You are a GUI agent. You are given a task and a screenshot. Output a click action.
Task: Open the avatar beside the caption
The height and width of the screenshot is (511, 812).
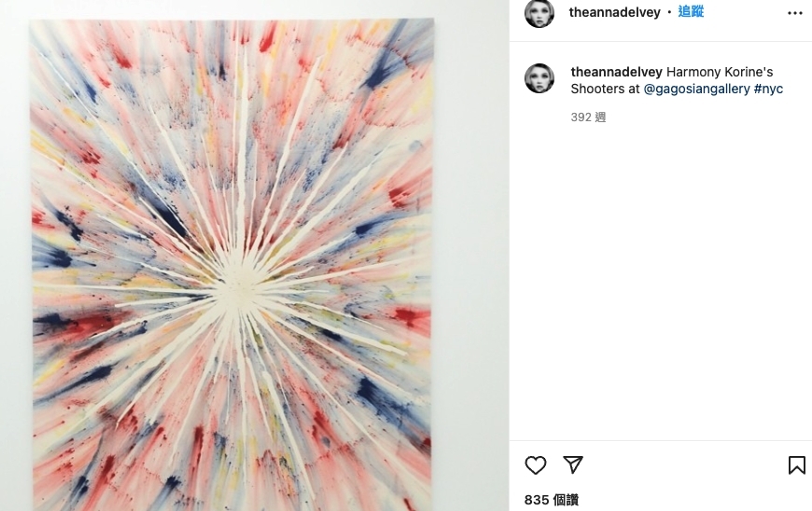pyautogui.click(x=539, y=78)
